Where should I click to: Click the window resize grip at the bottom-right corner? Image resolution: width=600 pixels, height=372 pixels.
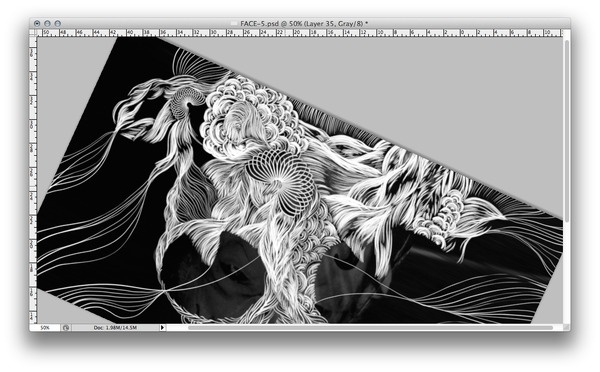[566, 328]
